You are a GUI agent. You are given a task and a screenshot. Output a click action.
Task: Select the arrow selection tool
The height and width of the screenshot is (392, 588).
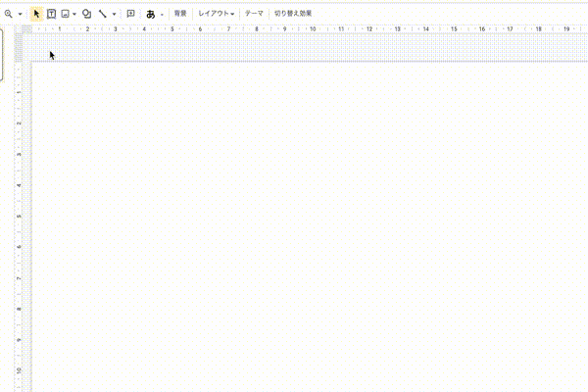click(36, 14)
